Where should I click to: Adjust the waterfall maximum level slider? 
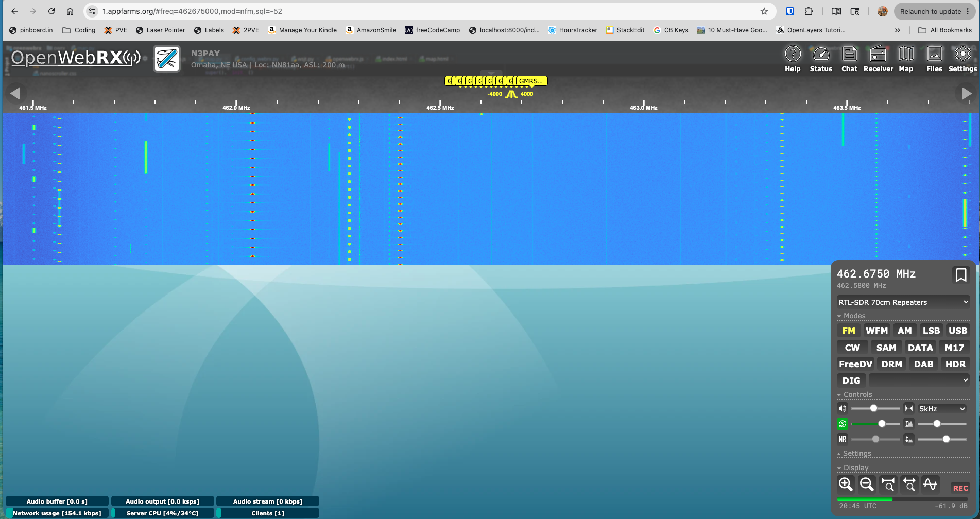coord(942,424)
